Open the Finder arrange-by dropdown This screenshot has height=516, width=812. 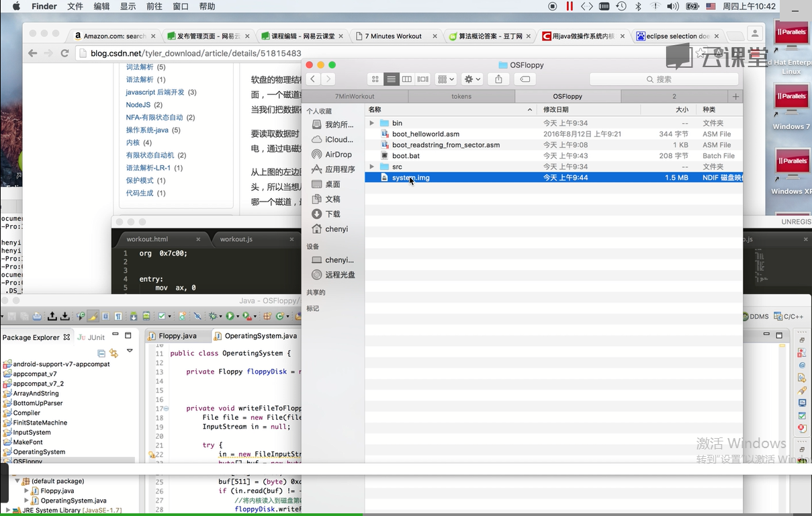tap(445, 79)
